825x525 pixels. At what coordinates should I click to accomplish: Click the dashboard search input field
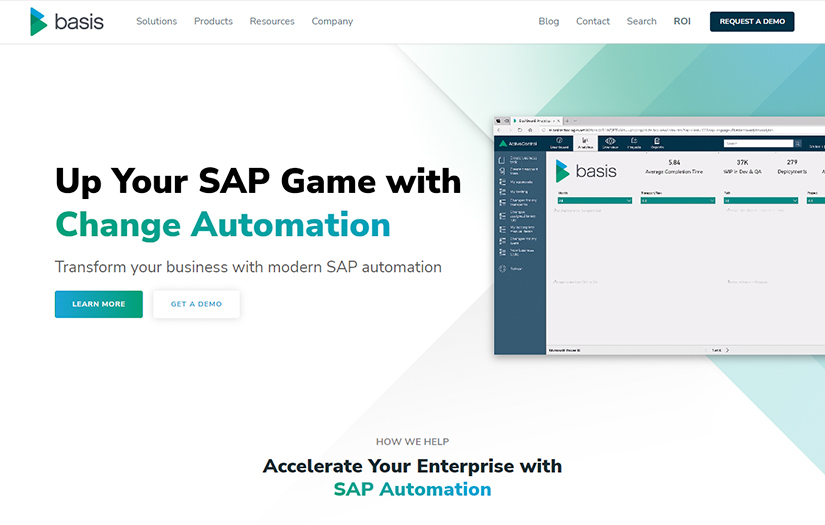758,143
